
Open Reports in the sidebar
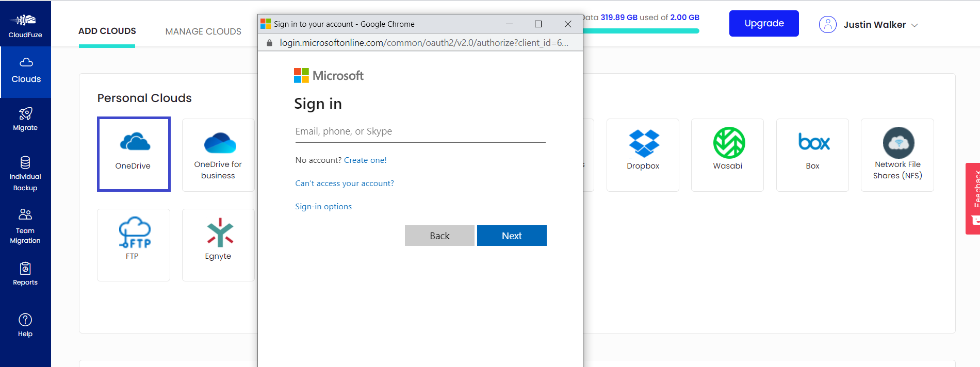tap(25, 274)
